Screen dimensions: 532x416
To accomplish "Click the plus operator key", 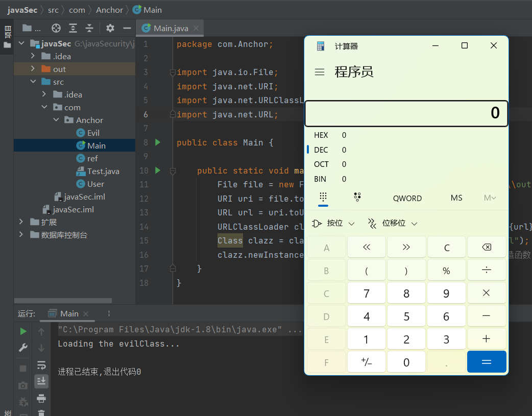I will 487,338.
